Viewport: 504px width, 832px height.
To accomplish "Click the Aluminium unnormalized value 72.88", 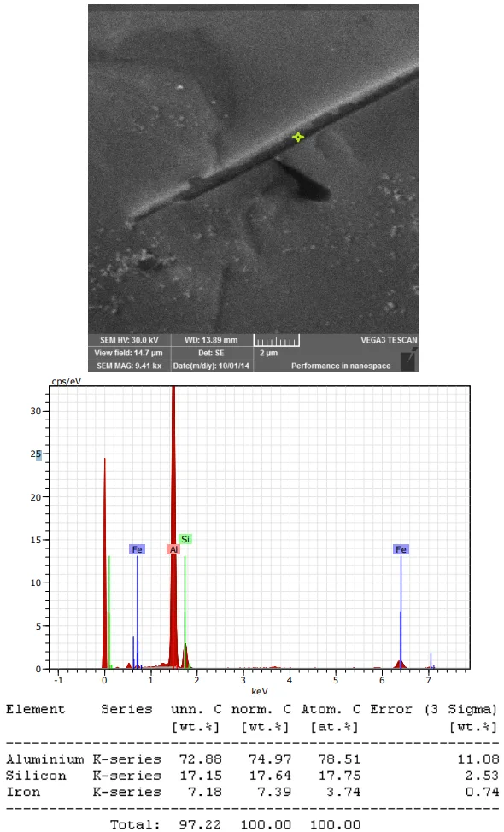I will (201, 759).
